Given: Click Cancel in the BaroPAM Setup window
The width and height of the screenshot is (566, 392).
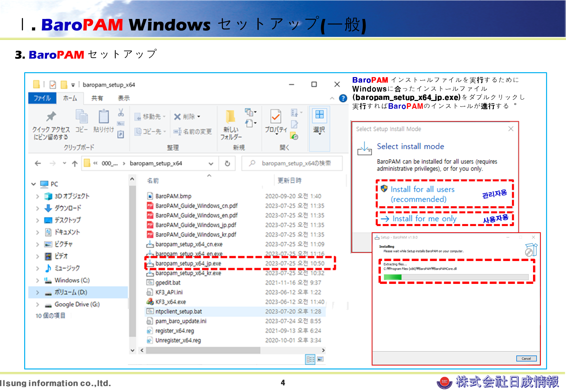Looking at the screenshot, I should [x=526, y=359].
